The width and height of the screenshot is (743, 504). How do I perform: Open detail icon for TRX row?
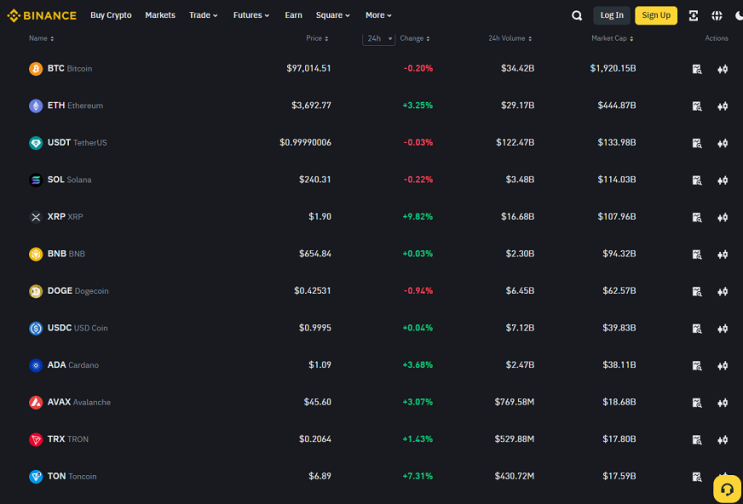(697, 440)
